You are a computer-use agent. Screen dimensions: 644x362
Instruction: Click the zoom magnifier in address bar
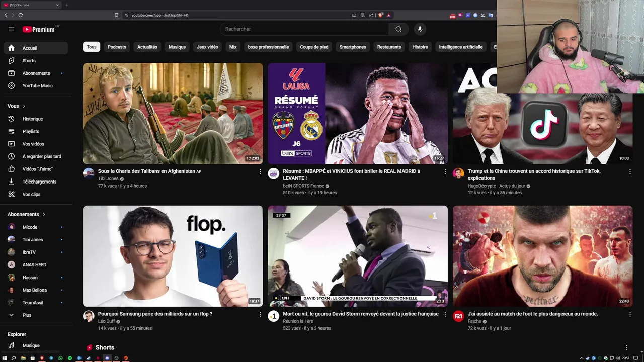pyautogui.click(x=363, y=15)
